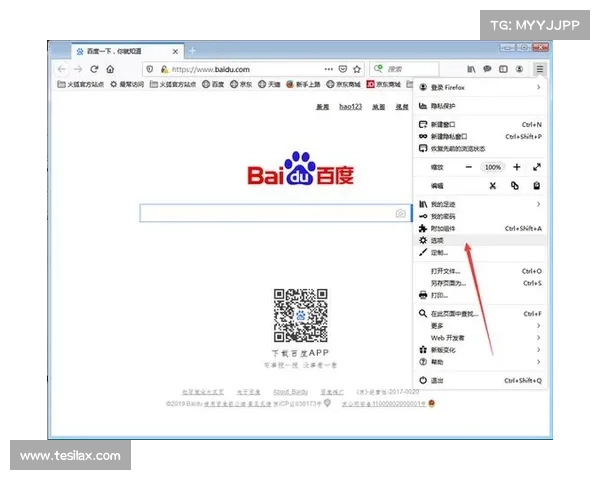The height and width of the screenshot is (480, 600).
Task: Enter full screen using the expand arrows icon
Action: 537,167
